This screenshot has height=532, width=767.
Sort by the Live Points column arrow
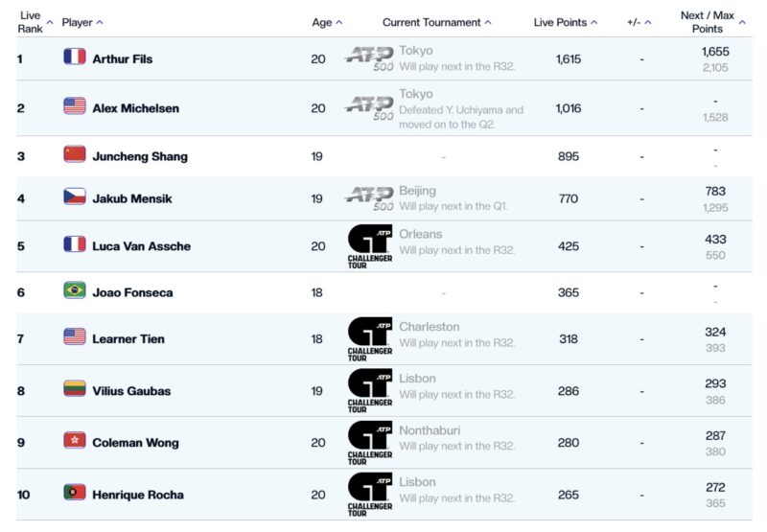593,22
